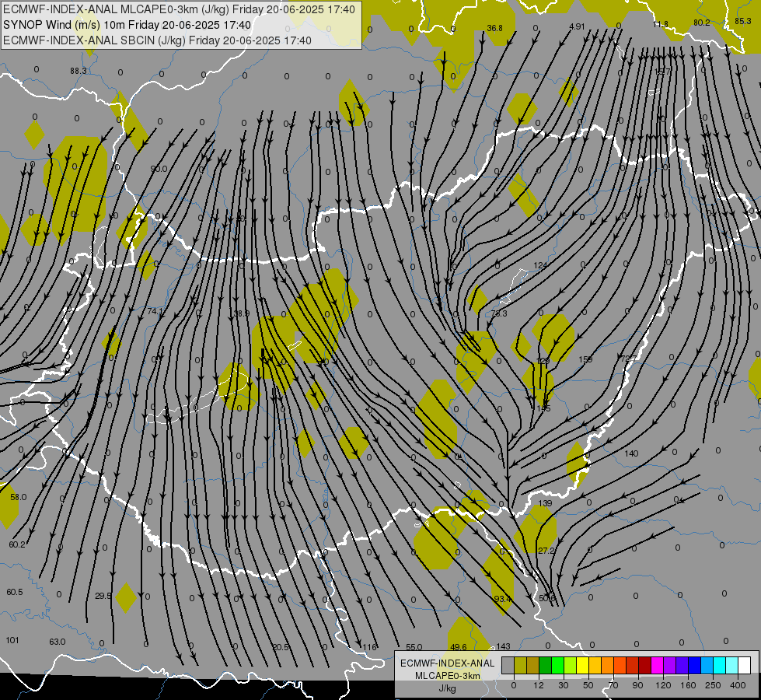The image size is (761, 700).
Task: Click the map value 124
Action: point(540,265)
